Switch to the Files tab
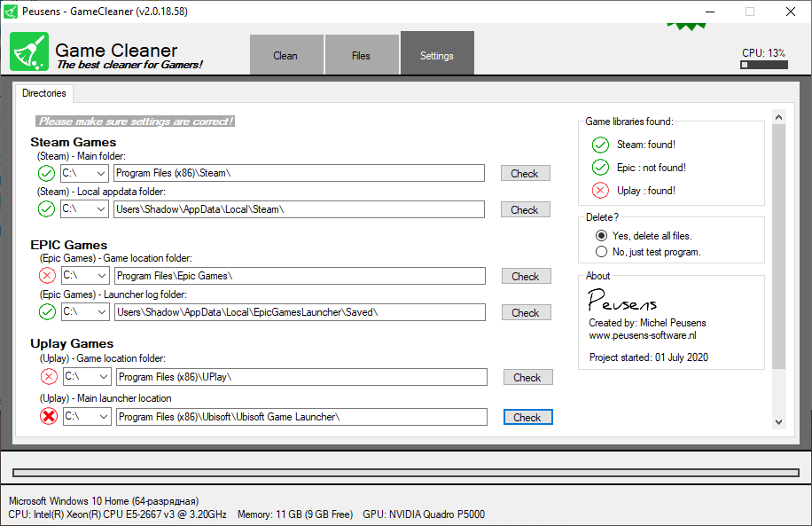 [x=362, y=55]
